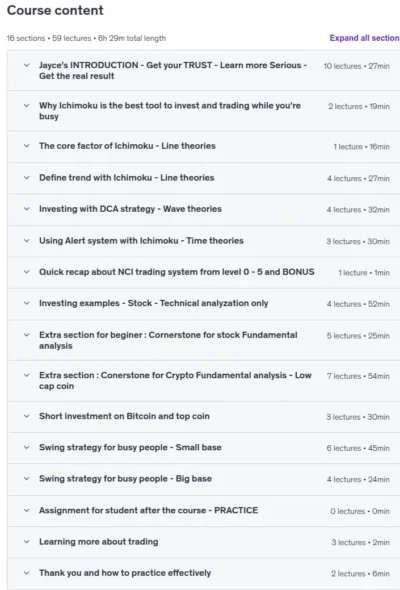The width and height of the screenshot is (400, 590).
Task: Click the 'Expand all sections' link
Action: (364, 38)
